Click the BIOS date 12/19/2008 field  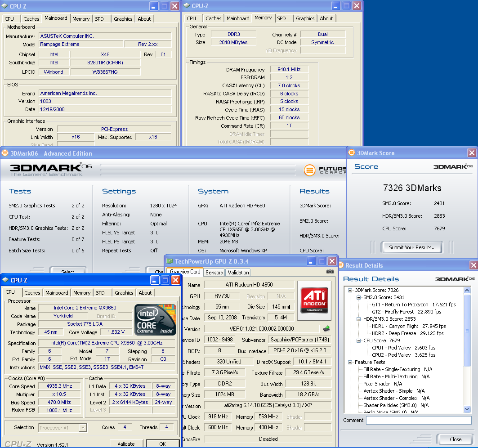pyautogui.click(x=105, y=109)
